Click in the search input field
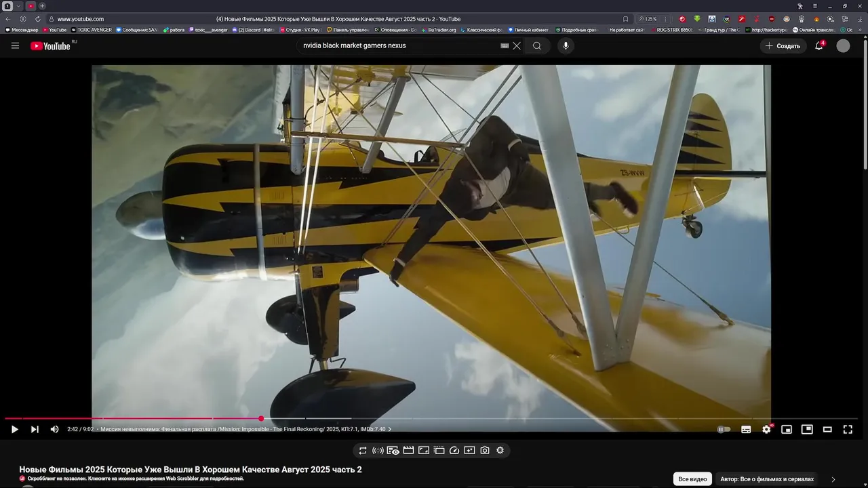This screenshot has width=868, height=488. [400, 45]
